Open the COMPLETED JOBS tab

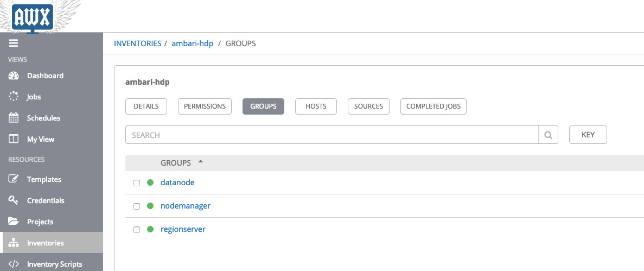coord(433,106)
